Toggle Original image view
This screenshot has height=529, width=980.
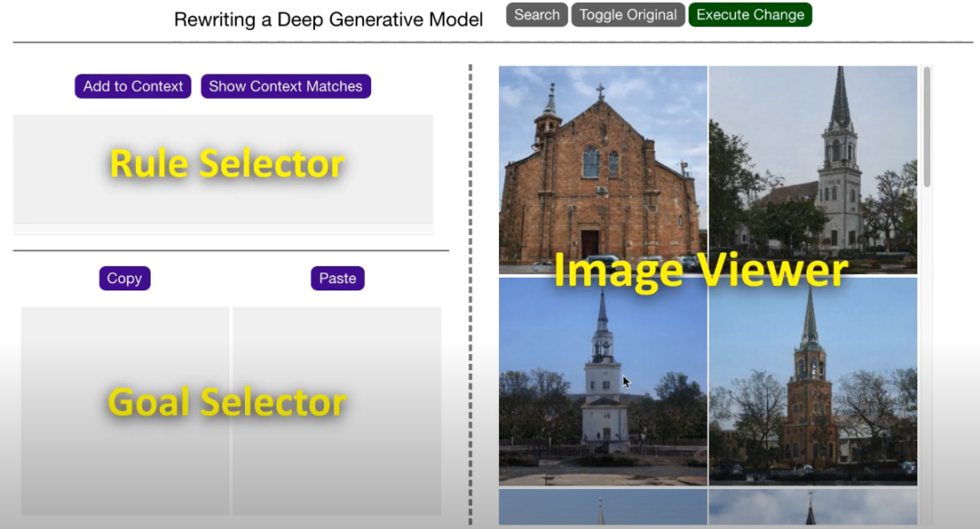coord(628,15)
